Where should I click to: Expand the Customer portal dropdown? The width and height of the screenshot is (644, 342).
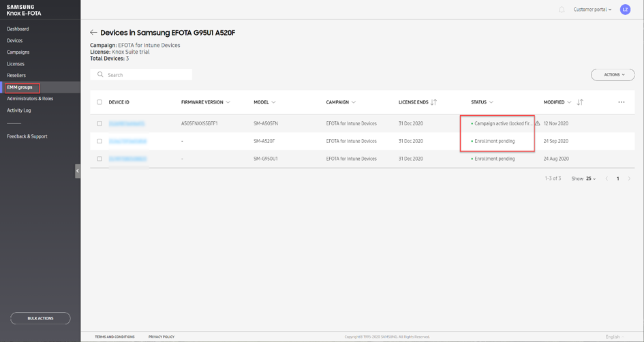592,10
